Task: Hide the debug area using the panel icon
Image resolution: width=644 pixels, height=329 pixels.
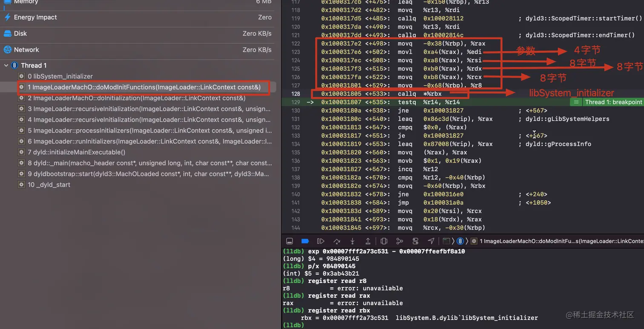Action: click(290, 241)
